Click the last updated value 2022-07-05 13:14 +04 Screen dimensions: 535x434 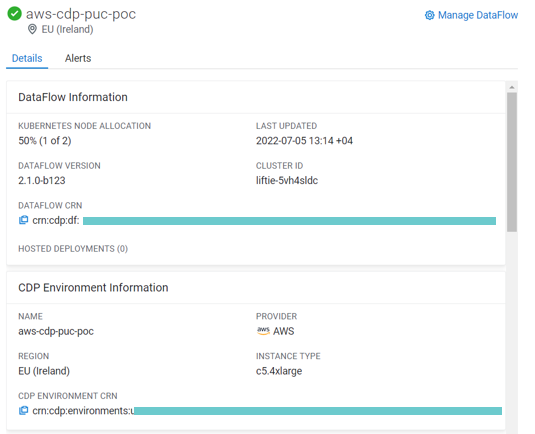[304, 141]
